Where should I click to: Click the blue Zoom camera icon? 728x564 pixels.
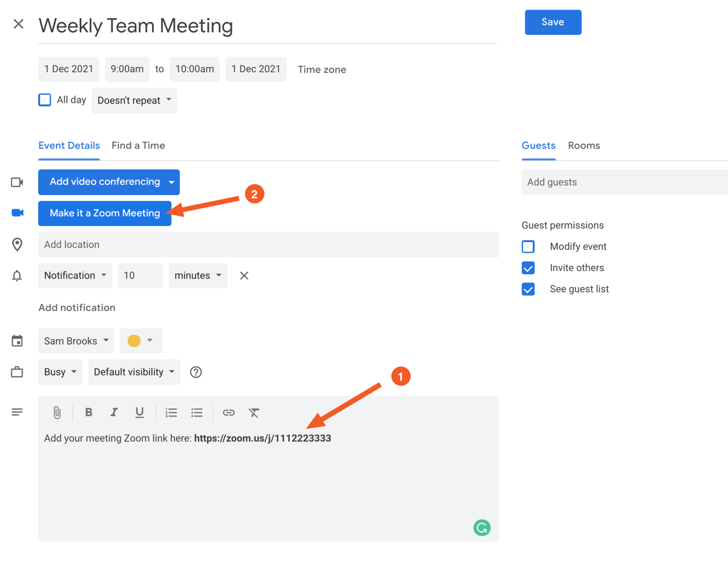(x=17, y=213)
